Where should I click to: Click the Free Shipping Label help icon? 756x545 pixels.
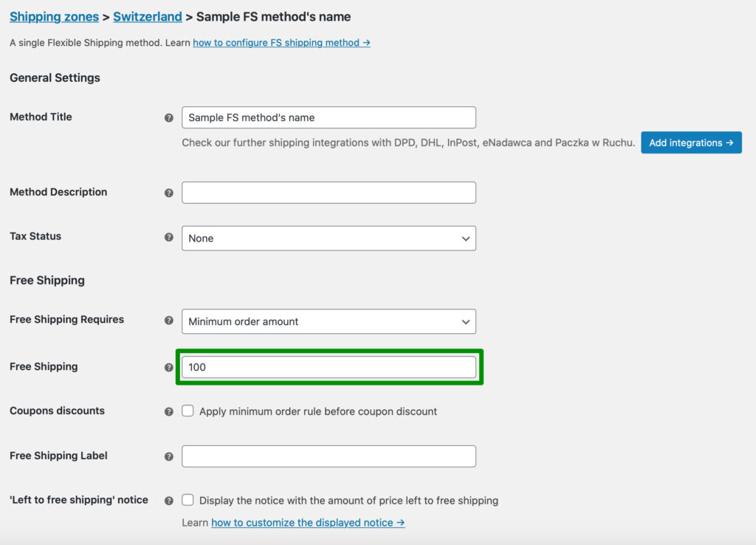pos(169,456)
